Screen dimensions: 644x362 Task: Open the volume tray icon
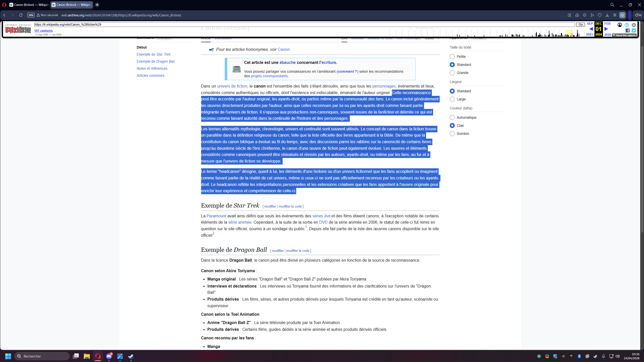(x=618, y=356)
